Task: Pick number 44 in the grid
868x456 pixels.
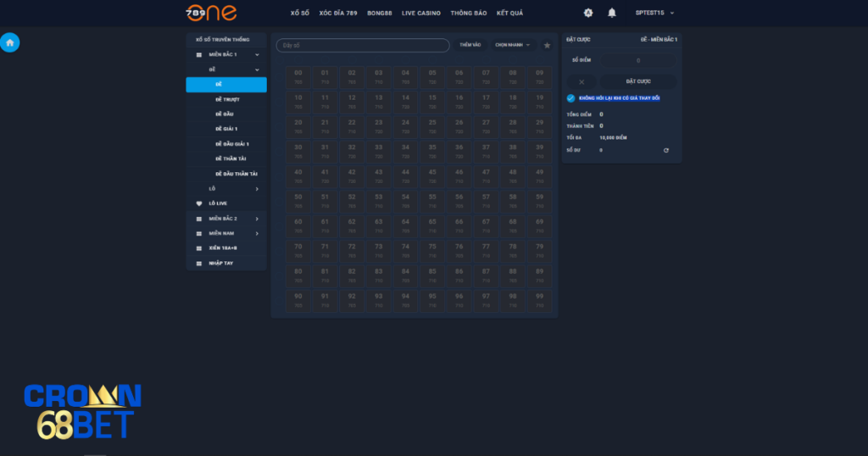Action: [406, 176]
